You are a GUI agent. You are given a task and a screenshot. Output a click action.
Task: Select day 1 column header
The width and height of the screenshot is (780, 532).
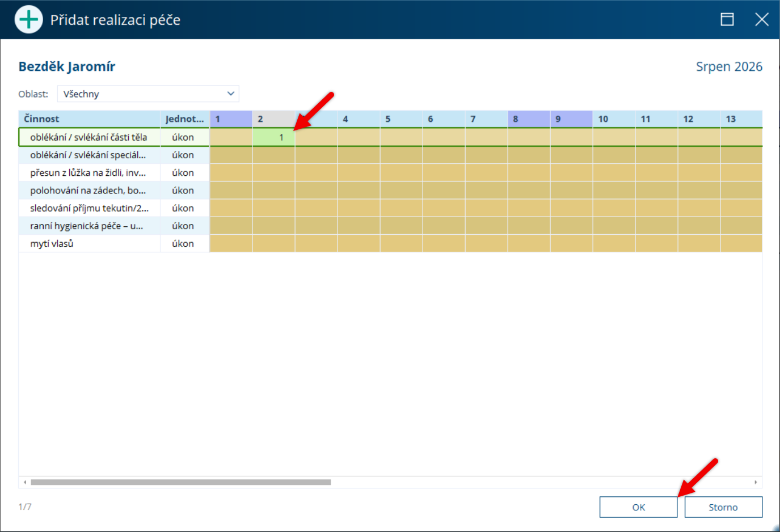click(231, 119)
